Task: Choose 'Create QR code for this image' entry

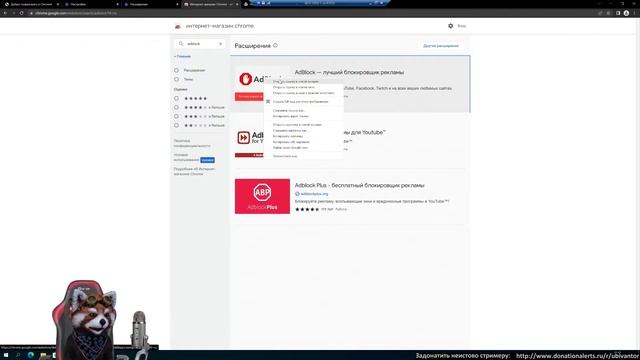Action: 304,102
